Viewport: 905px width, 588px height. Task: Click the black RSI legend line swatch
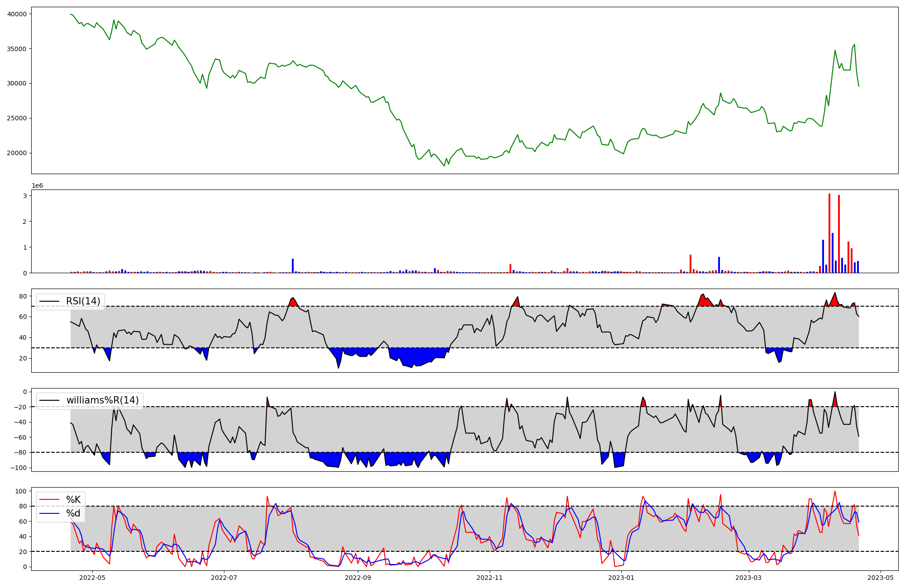point(49,301)
